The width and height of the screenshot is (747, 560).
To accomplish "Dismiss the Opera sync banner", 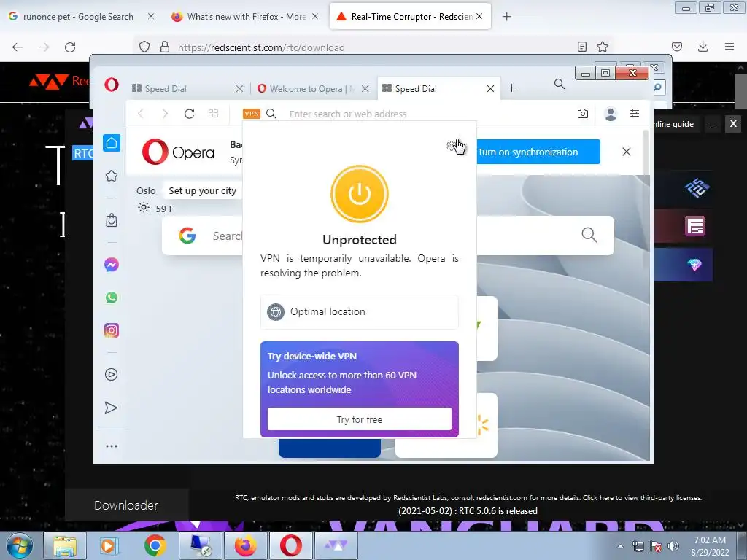I will pyautogui.click(x=626, y=152).
